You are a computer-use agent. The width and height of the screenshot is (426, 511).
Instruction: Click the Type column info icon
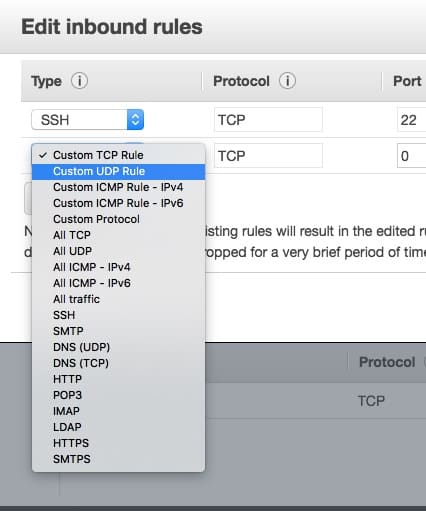(x=79, y=81)
